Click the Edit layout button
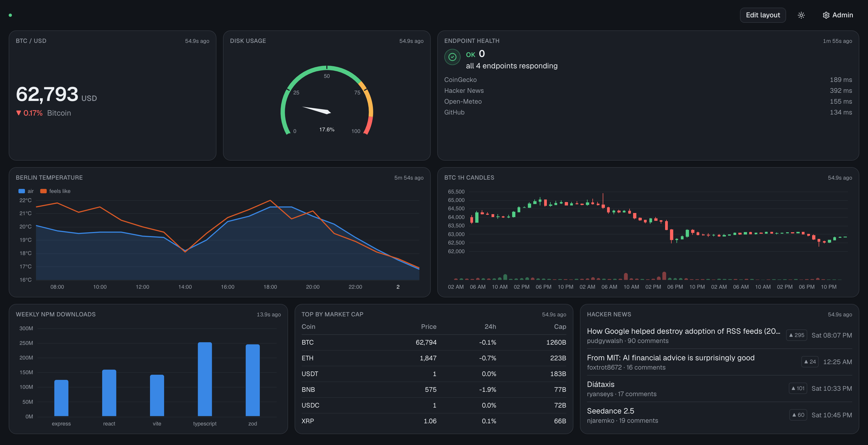Viewport: 868px width, 445px height. pos(762,15)
